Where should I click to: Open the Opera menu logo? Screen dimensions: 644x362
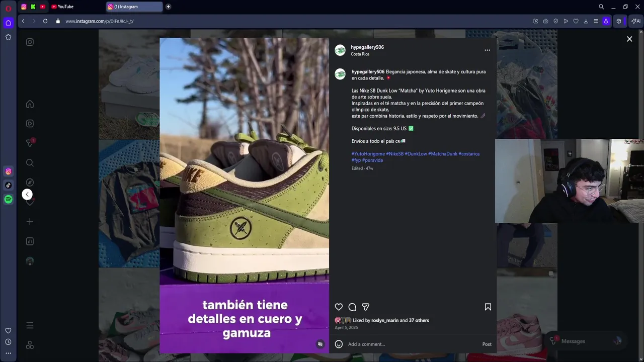(8, 9)
